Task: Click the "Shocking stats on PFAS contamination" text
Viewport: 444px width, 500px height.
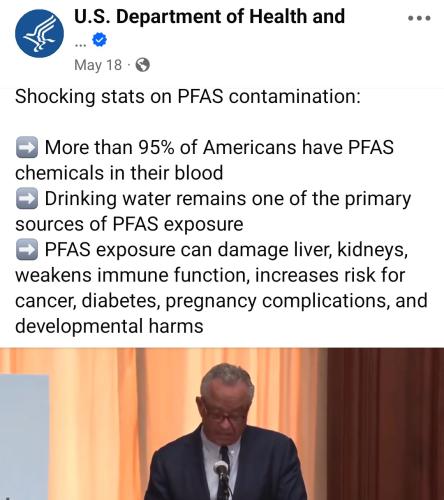Action: (x=188, y=96)
